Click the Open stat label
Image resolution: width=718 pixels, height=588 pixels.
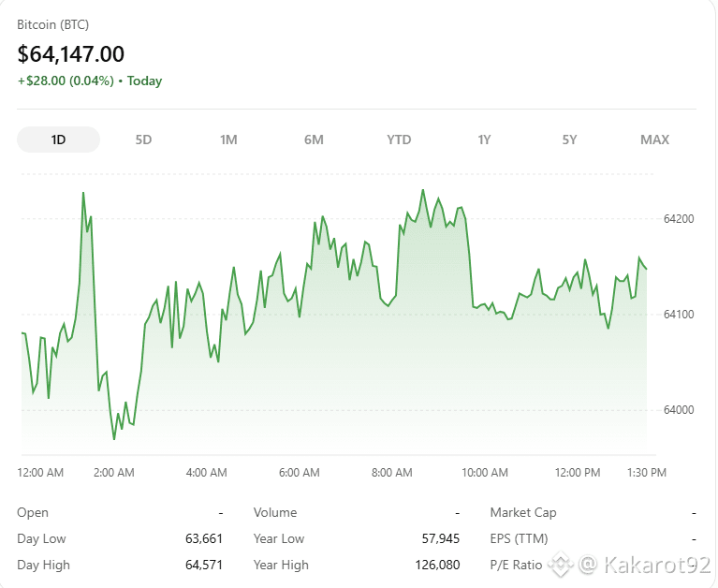tap(33, 512)
